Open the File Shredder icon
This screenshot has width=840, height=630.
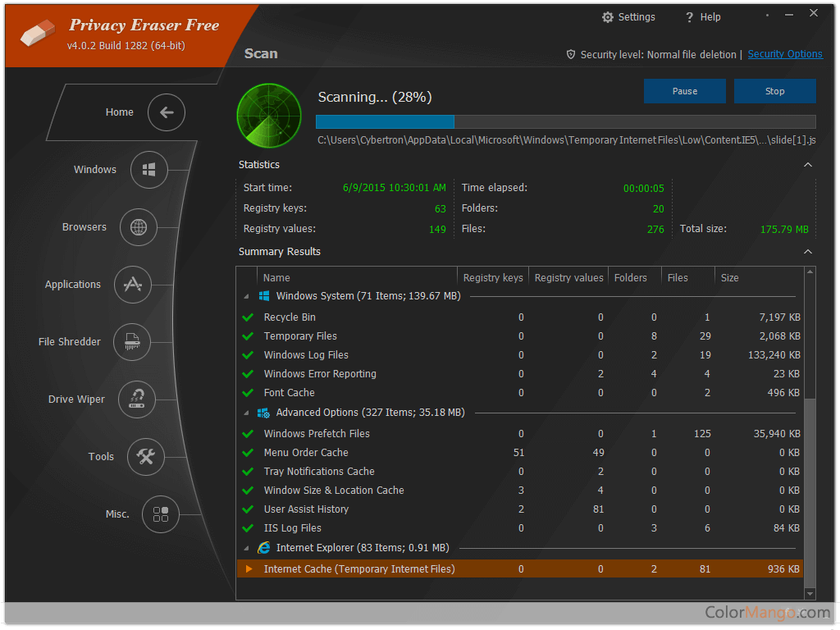pyautogui.click(x=132, y=342)
